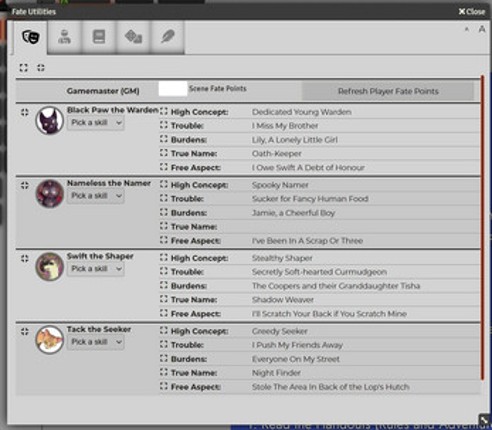
Task: Decrease font size small A icon
Action: coord(467,29)
